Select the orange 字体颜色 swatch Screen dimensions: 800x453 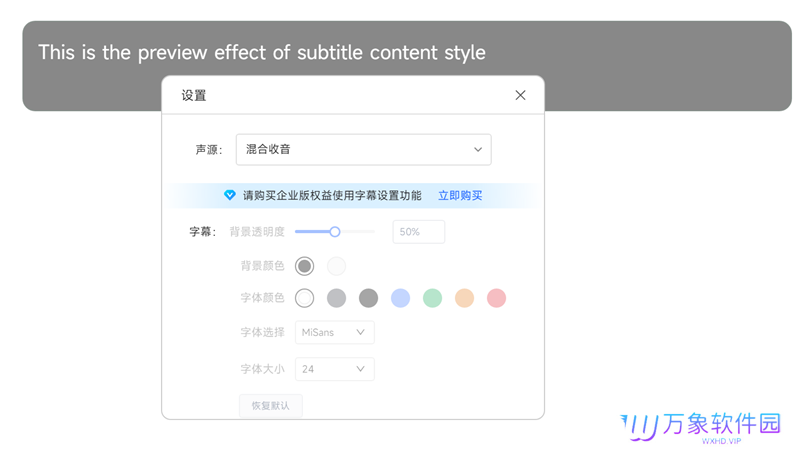(464, 298)
